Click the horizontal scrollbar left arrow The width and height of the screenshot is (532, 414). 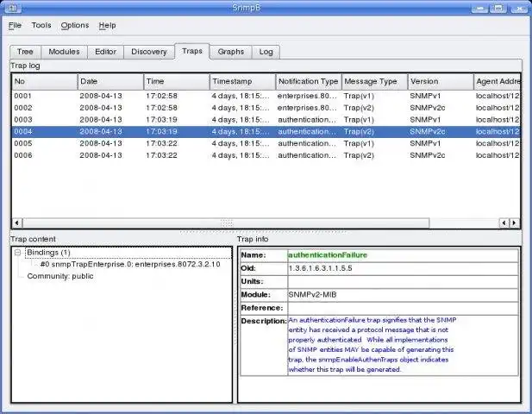(x=16, y=223)
